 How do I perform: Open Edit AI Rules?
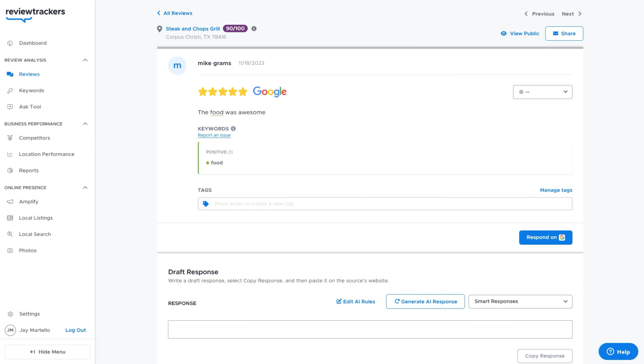click(x=355, y=301)
